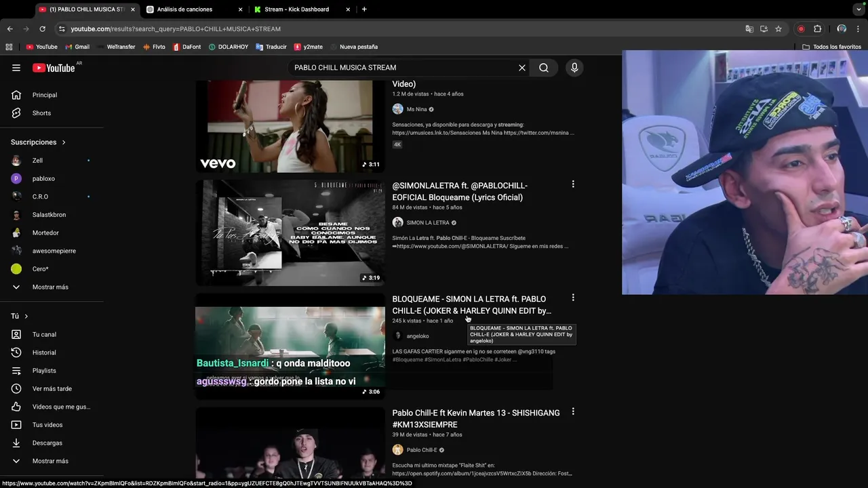The height and width of the screenshot is (488, 868).
Task: Click the install app icon in the address bar
Action: point(764,29)
